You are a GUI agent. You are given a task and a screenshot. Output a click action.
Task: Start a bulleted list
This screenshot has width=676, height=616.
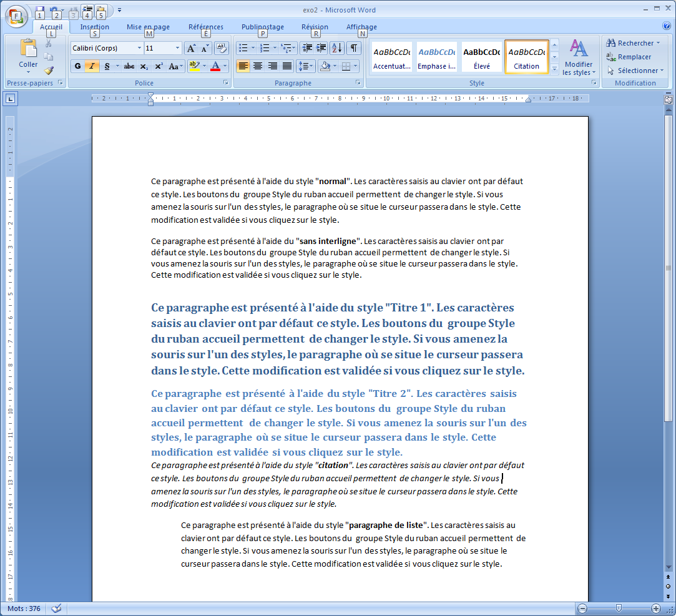pyautogui.click(x=243, y=48)
